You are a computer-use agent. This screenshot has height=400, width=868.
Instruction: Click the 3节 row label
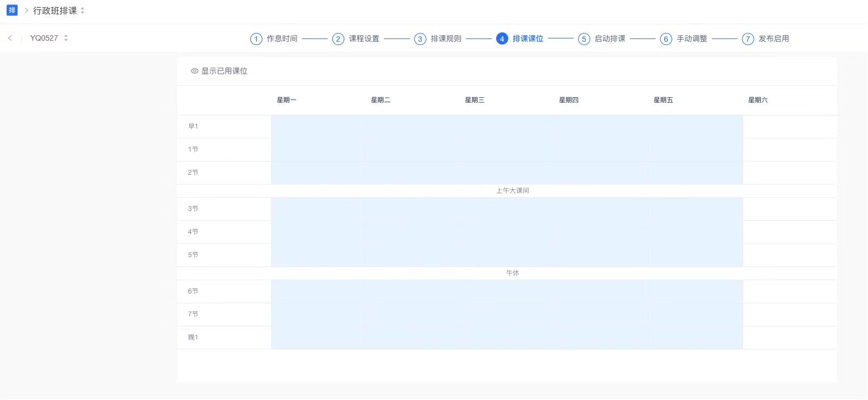pyautogui.click(x=193, y=209)
